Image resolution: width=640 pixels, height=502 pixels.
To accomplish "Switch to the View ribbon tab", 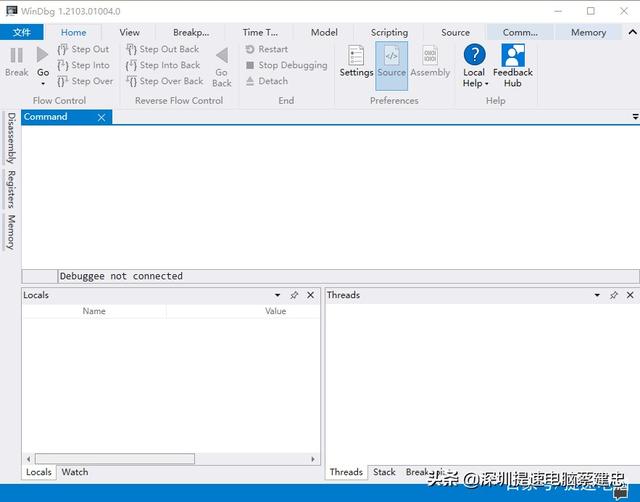I will coord(129,32).
